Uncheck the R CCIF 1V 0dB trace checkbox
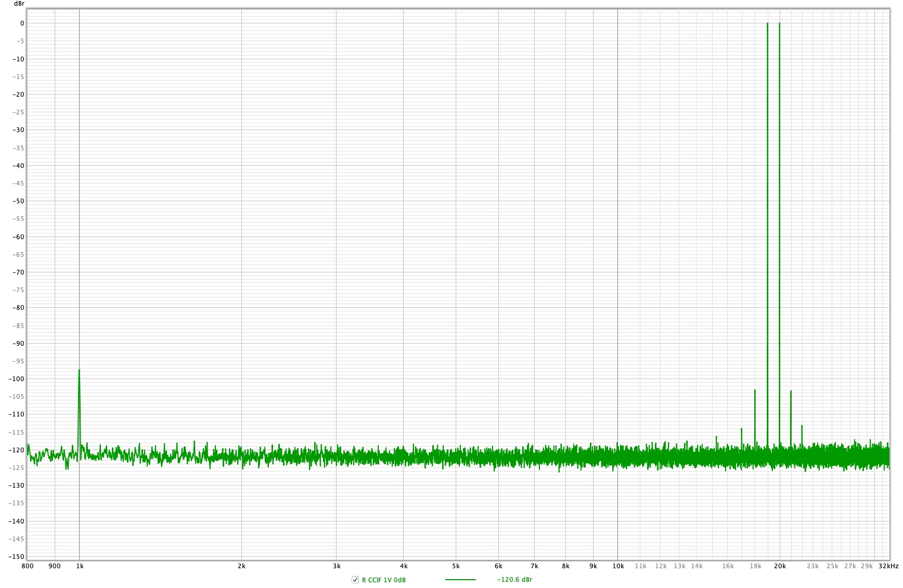Screen dimensions: 903x588 [x=355, y=580]
